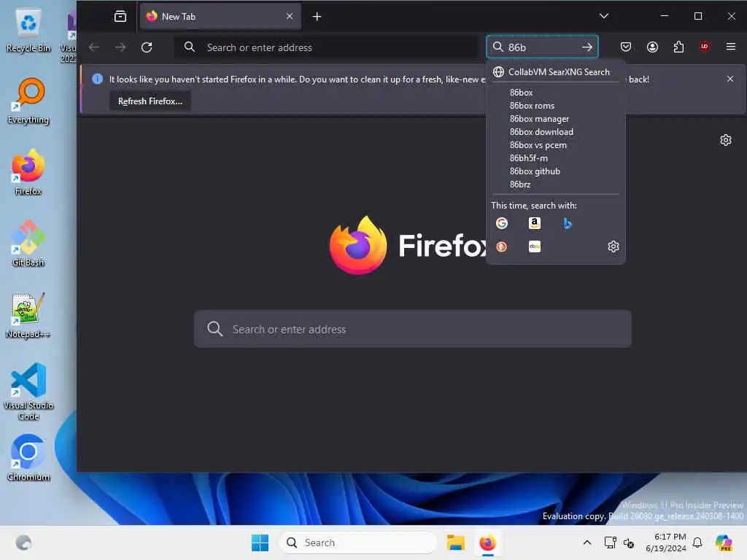The width and height of the screenshot is (747, 560).
Task: Submit search with the arrow button
Action: coord(587,47)
